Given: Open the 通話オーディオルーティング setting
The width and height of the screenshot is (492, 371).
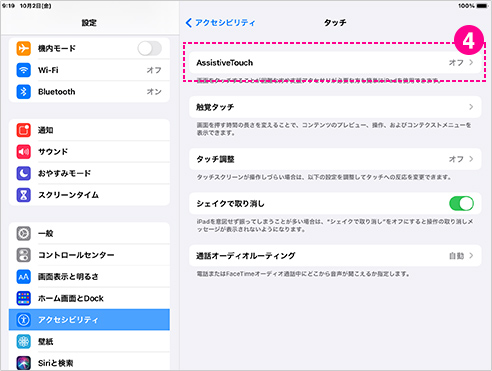Looking at the screenshot, I should [335, 256].
